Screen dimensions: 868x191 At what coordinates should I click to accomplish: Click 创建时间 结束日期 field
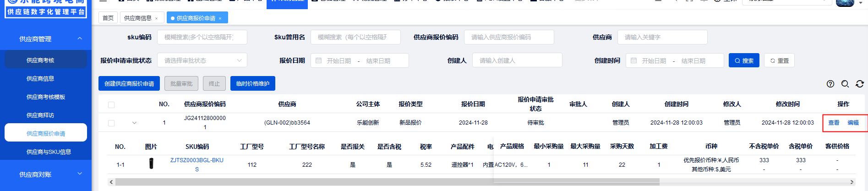coord(693,60)
